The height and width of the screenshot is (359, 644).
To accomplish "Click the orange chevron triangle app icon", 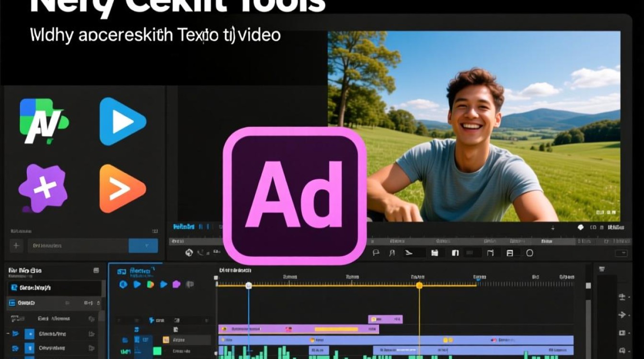I will [x=122, y=189].
